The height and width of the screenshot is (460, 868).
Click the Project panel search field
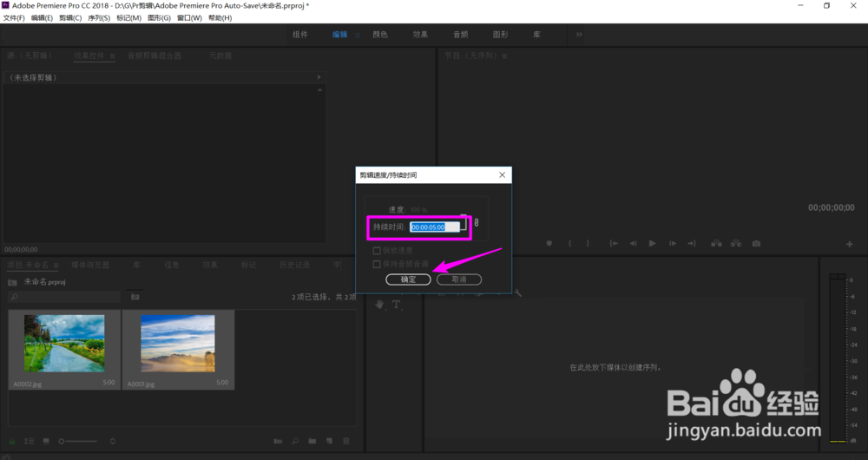[x=65, y=297]
